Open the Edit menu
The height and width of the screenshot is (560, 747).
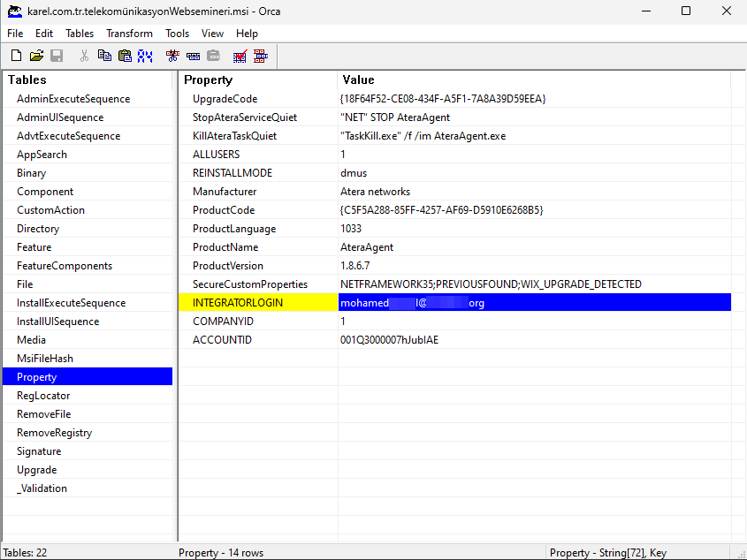[44, 34]
